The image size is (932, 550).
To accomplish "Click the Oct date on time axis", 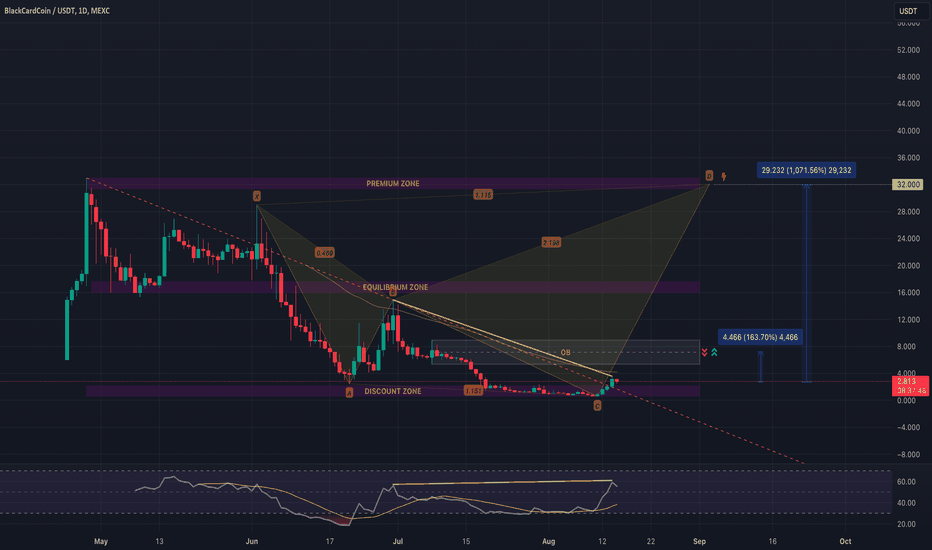I will (x=845, y=541).
